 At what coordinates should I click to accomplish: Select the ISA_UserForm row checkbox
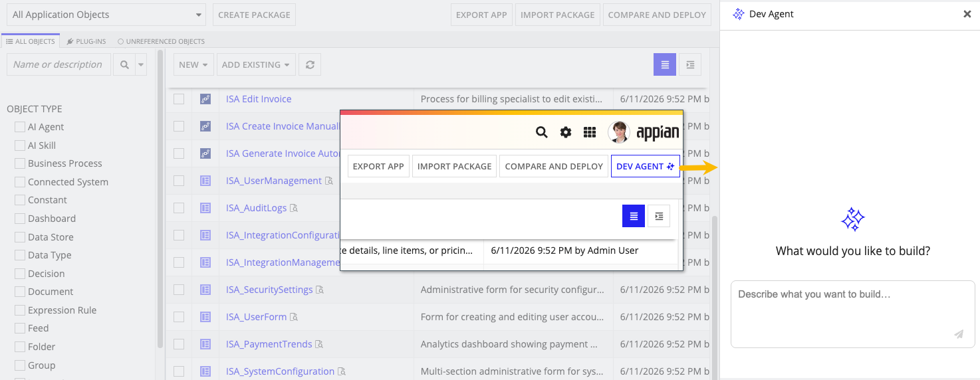pyautogui.click(x=179, y=317)
